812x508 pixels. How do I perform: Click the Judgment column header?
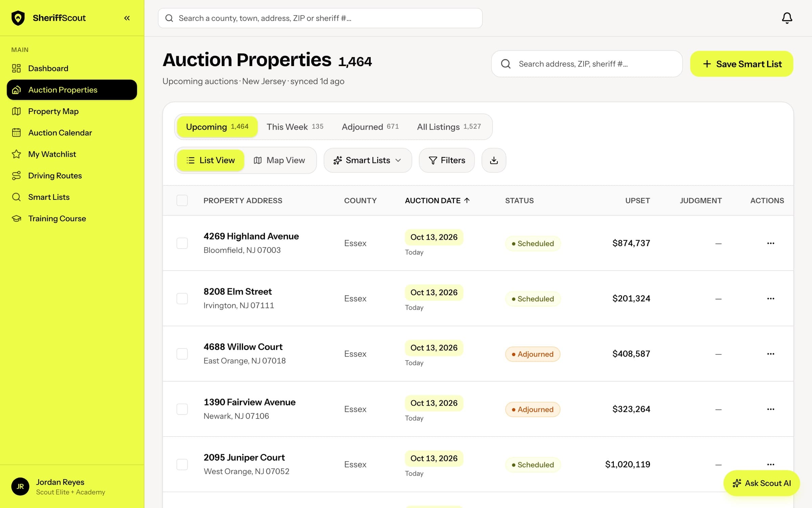tap(701, 200)
